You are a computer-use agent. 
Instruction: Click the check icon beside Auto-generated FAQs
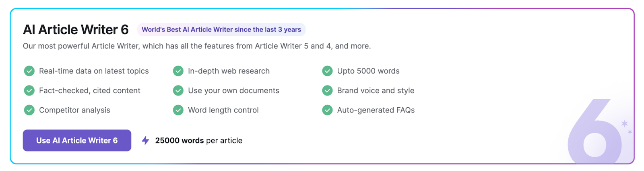[x=327, y=110]
